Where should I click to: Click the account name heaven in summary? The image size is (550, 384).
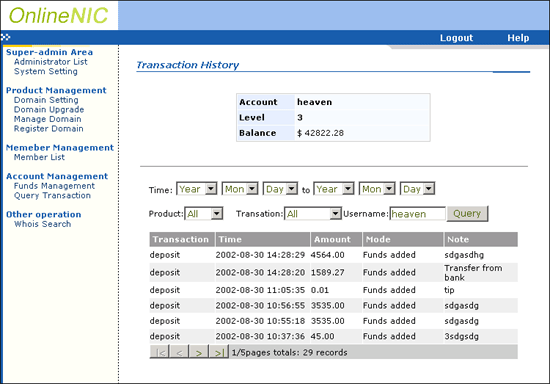coord(314,102)
